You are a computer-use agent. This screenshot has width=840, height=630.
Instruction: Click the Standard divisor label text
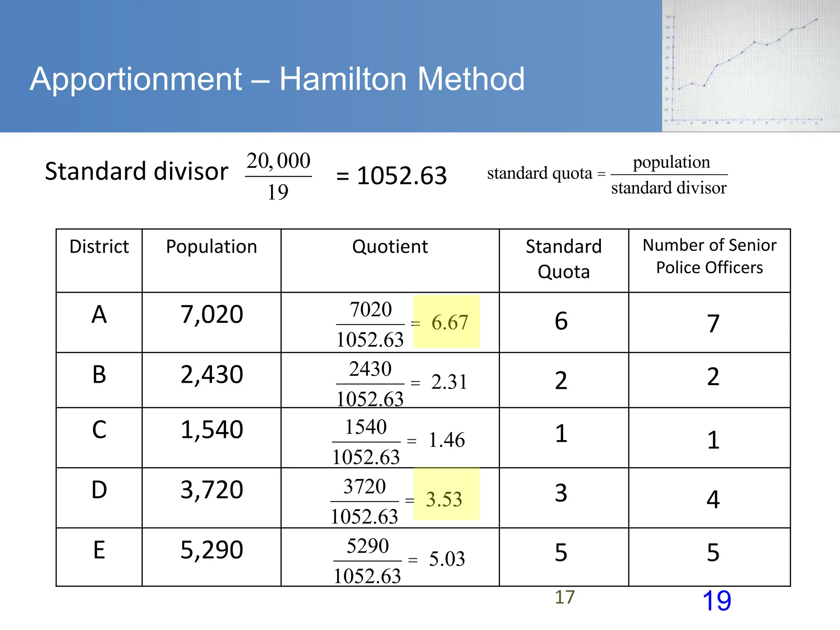coord(136,171)
